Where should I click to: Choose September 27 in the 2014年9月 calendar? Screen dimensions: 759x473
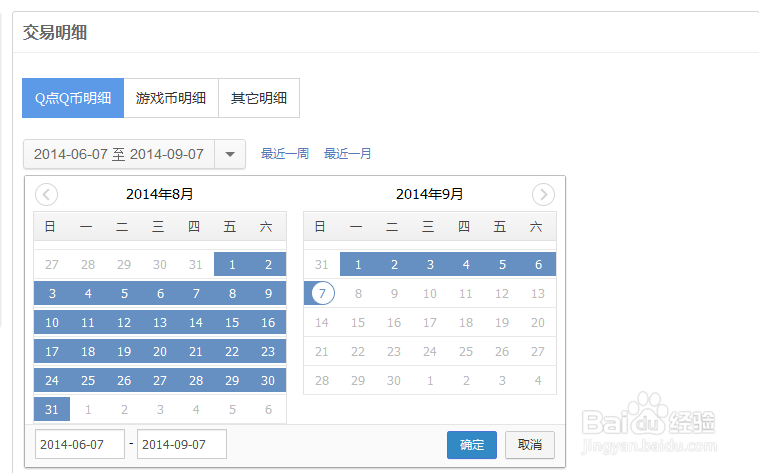(538, 351)
